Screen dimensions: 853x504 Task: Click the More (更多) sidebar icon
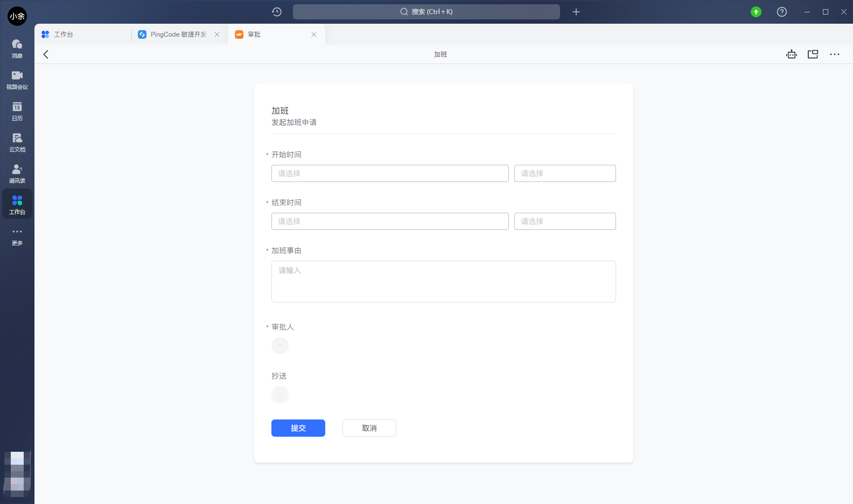(x=17, y=235)
